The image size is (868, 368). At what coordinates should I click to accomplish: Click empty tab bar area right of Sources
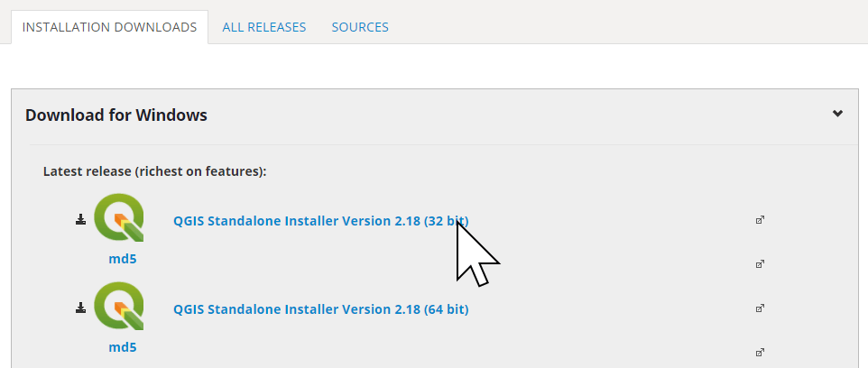pyautogui.click(x=632, y=27)
